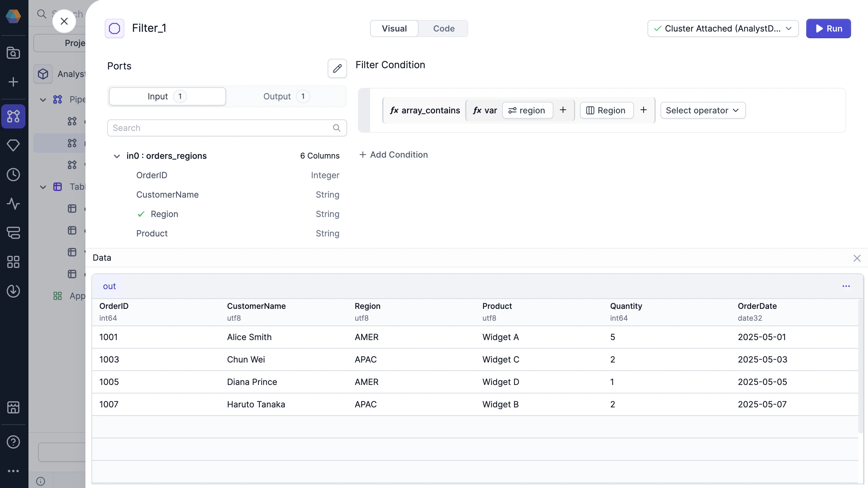Click the tag diamond icon in sidebar

point(13,145)
